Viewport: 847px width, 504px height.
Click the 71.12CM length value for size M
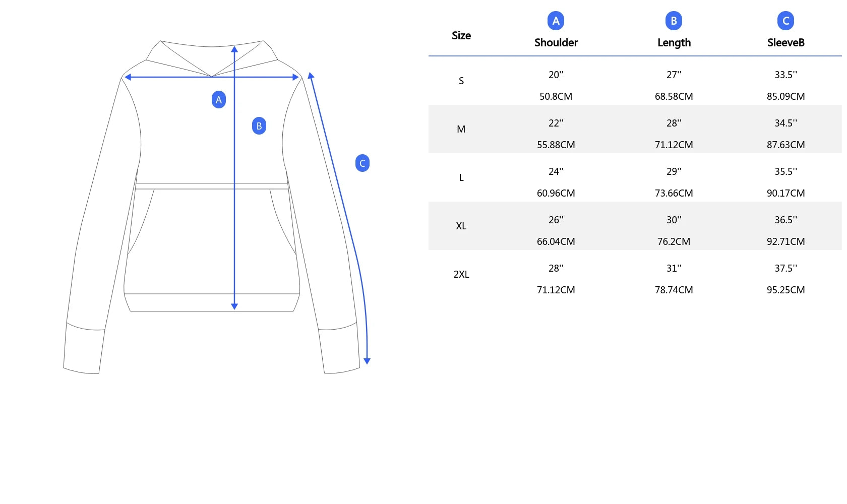click(674, 145)
